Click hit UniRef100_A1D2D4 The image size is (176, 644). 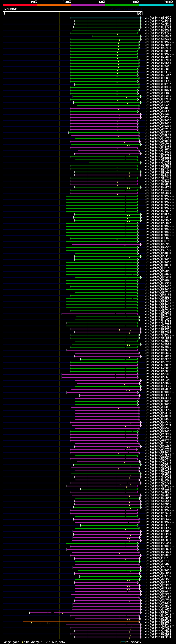click(158, 154)
